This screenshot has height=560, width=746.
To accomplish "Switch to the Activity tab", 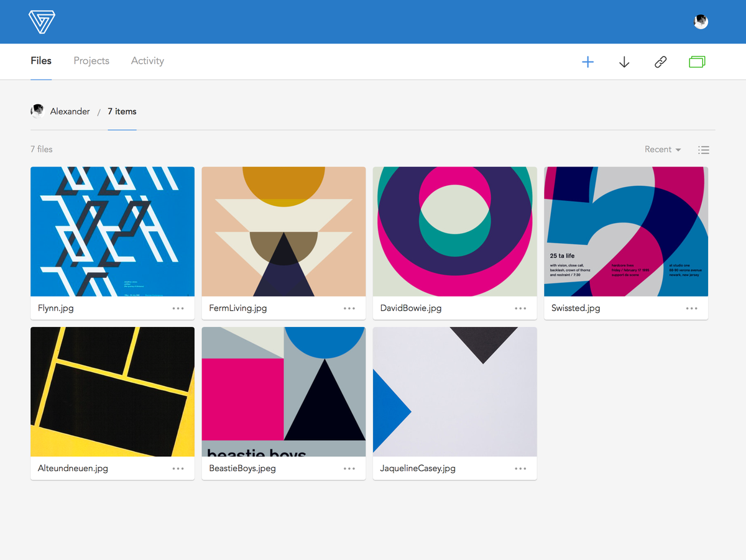I will [x=147, y=61].
